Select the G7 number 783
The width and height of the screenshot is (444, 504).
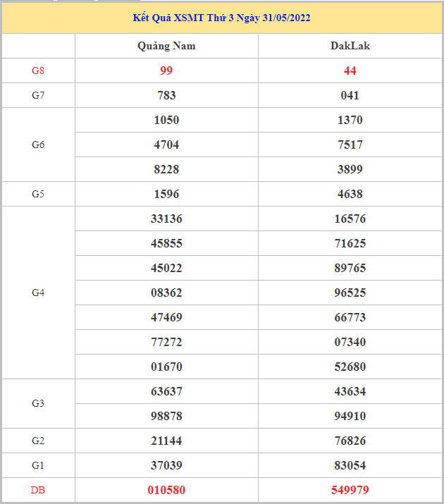click(166, 95)
